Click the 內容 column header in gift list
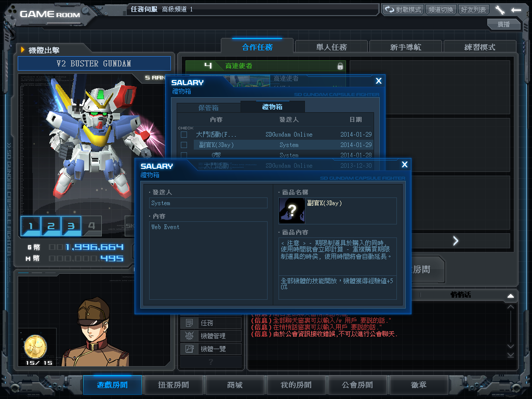 tap(216, 119)
